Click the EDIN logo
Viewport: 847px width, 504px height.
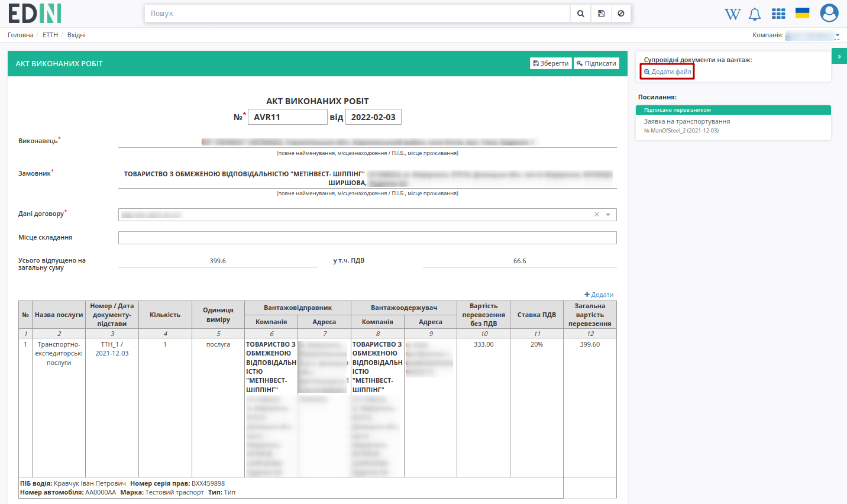35,13
